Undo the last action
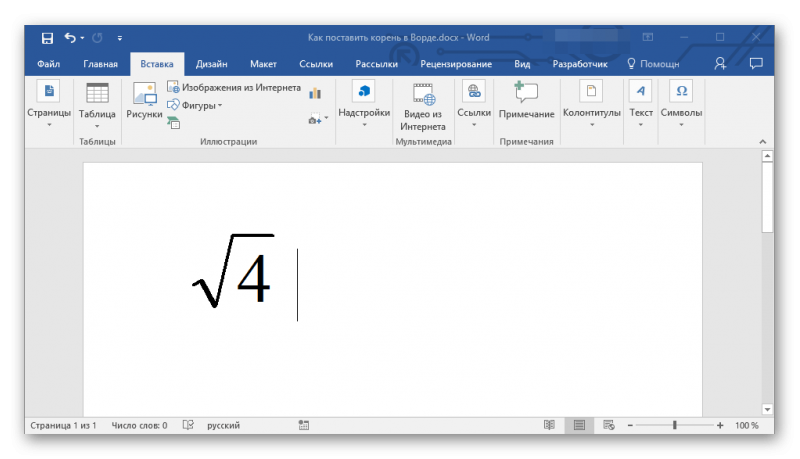 tap(70, 38)
